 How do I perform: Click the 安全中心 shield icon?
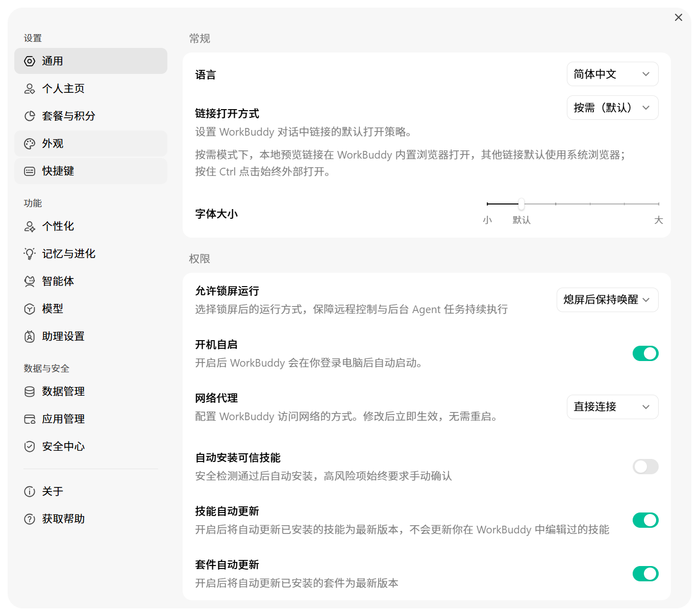(x=30, y=447)
